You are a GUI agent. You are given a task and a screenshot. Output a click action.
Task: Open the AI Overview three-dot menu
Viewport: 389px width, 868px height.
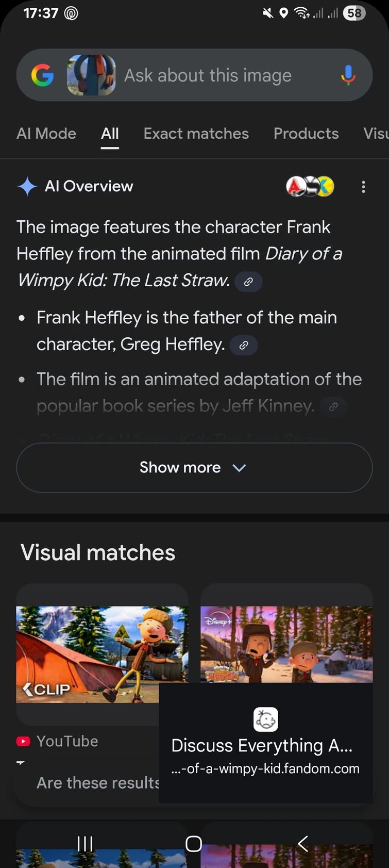click(x=363, y=187)
